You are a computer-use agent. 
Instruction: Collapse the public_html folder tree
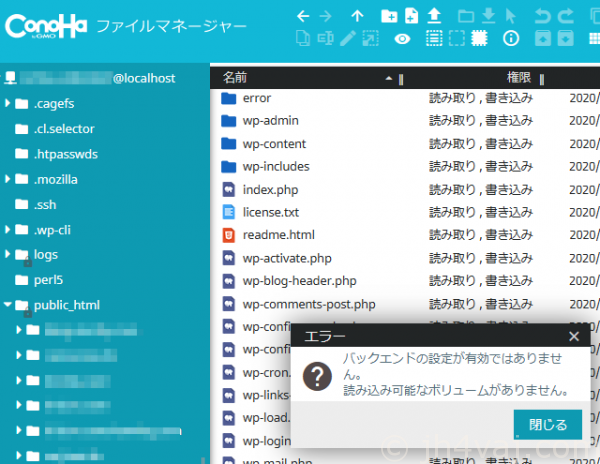(x=8, y=306)
